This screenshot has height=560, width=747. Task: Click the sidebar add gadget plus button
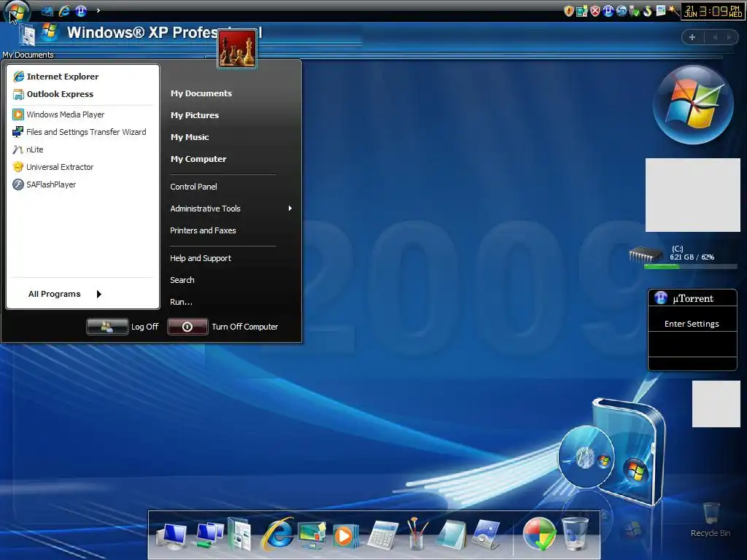click(692, 37)
